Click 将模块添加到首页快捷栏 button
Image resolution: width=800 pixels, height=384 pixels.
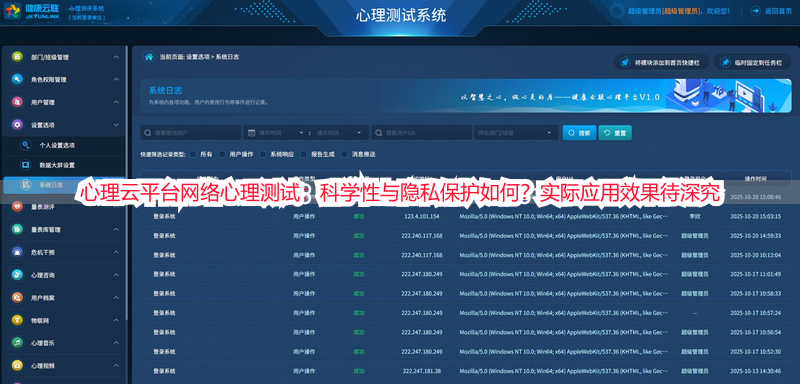point(662,62)
